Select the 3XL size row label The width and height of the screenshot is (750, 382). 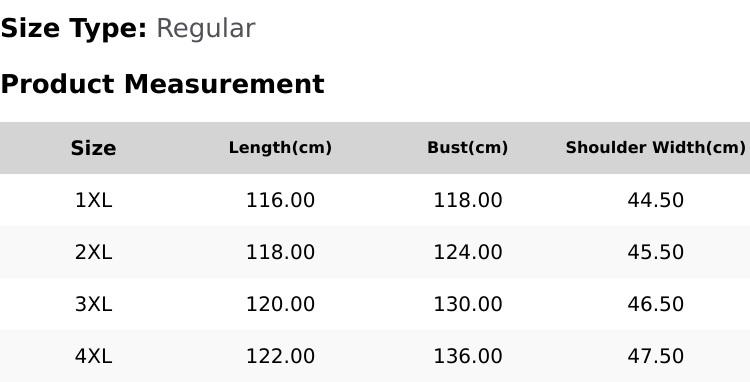click(93, 305)
